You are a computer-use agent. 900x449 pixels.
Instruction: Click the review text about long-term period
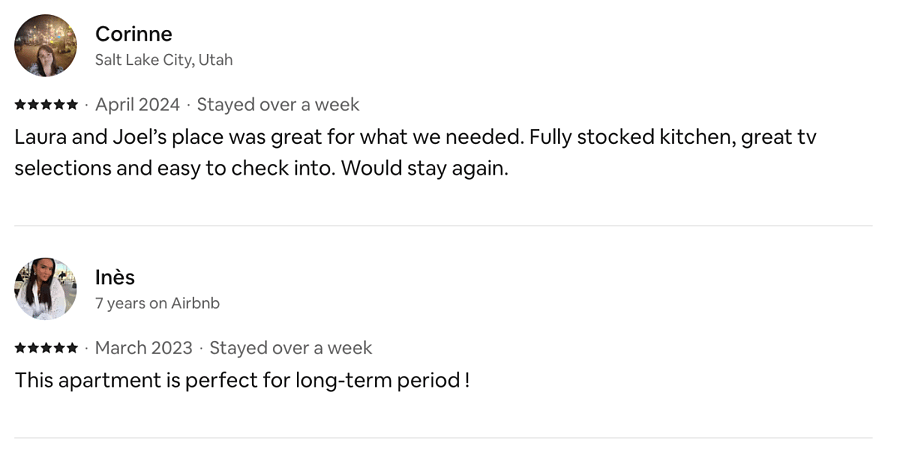coord(242,381)
